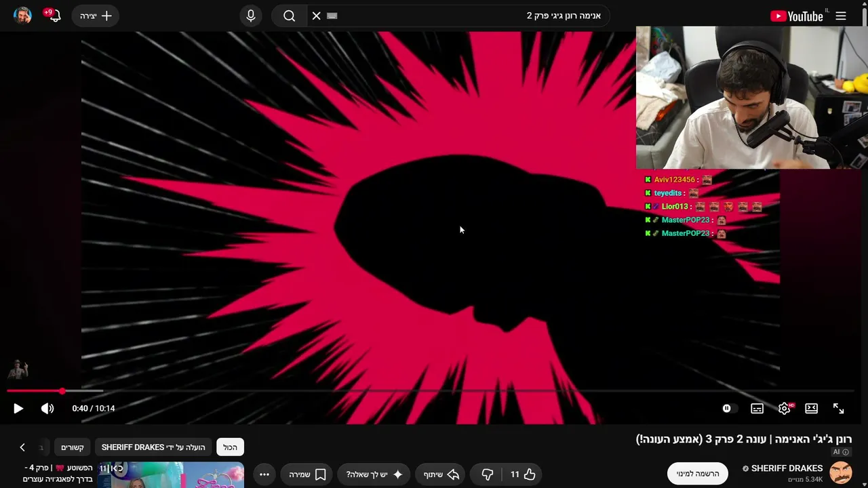868x488 pixels.
Task: Save the video using שמירה
Action: (x=307, y=474)
